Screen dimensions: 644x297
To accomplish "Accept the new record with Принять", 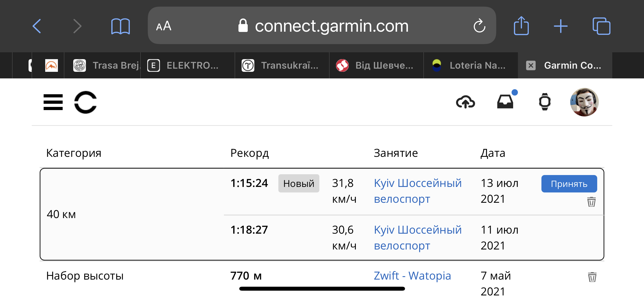I will click(569, 184).
